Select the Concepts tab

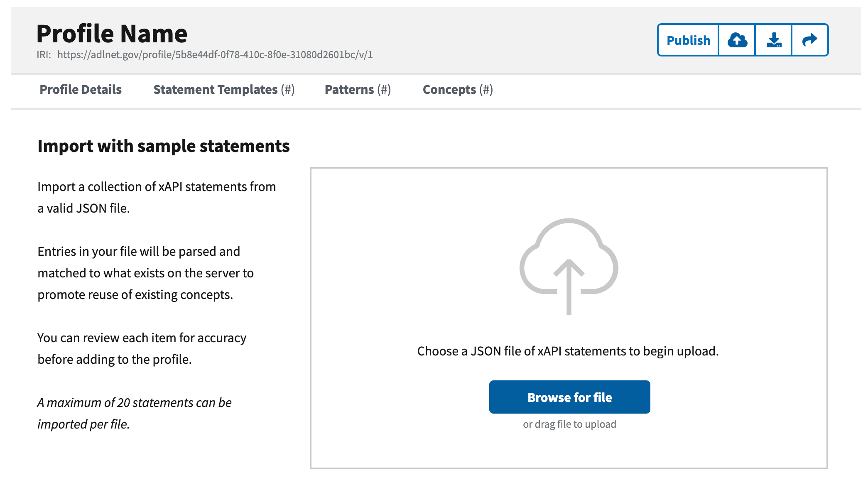tap(458, 90)
